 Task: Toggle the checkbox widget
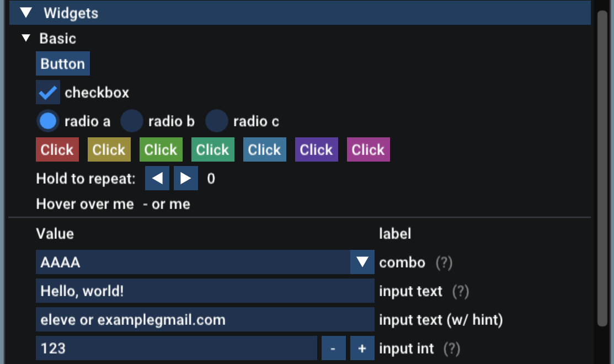point(47,92)
